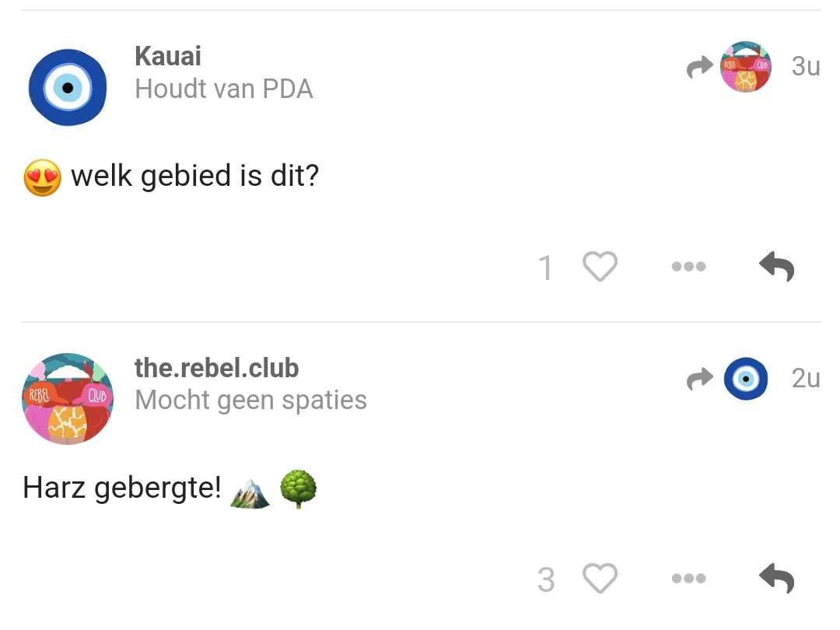Like Kauai's comment with the heart
The height and width of the screenshot is (630, 840).
pos(600,266)
